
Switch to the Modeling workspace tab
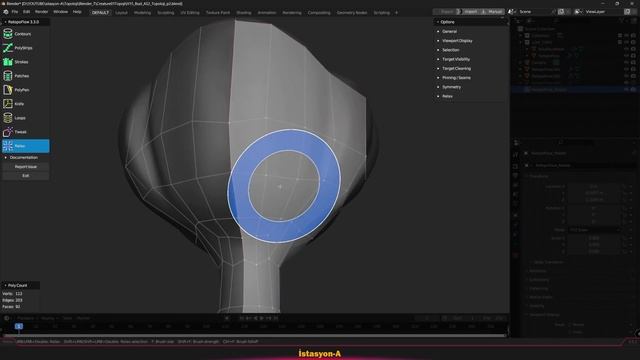point(142,13)
